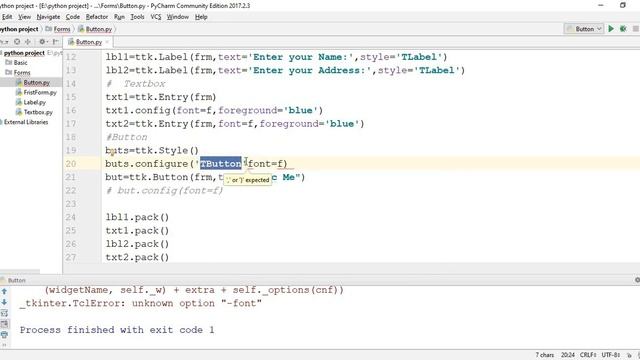Close the Button.py editor tab
This screenshot has height=360, width=640.
[107, 42]
